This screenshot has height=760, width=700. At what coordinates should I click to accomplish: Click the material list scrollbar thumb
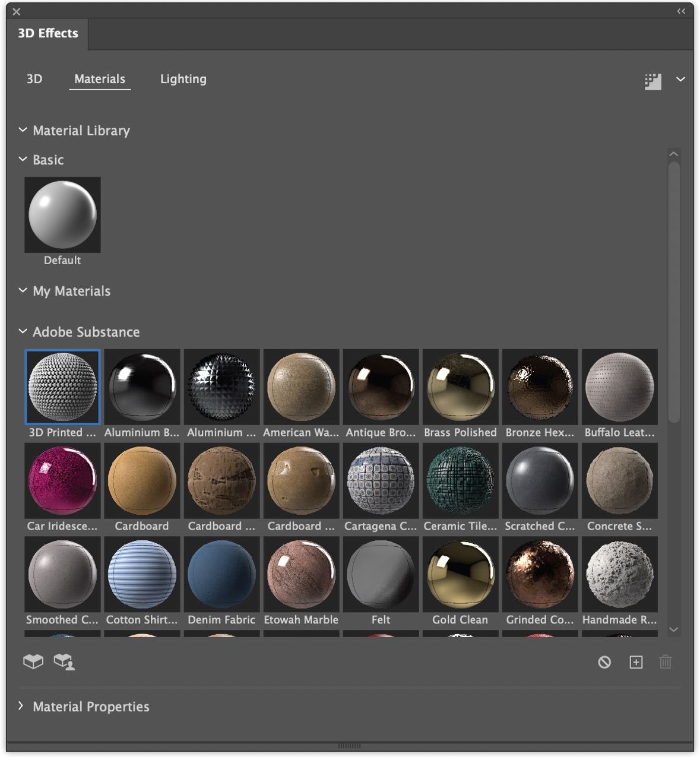(673, 292)
